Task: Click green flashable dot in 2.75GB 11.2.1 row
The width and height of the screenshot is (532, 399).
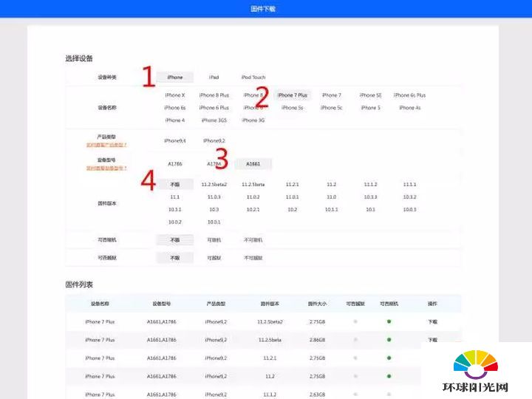Action: tap(389, 358)
